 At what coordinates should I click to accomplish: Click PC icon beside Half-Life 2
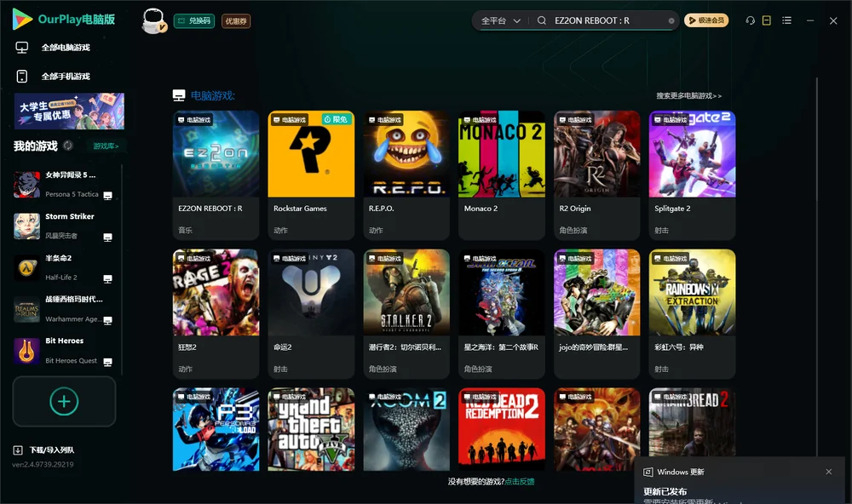pyautogui.click(x=107, y=278)
